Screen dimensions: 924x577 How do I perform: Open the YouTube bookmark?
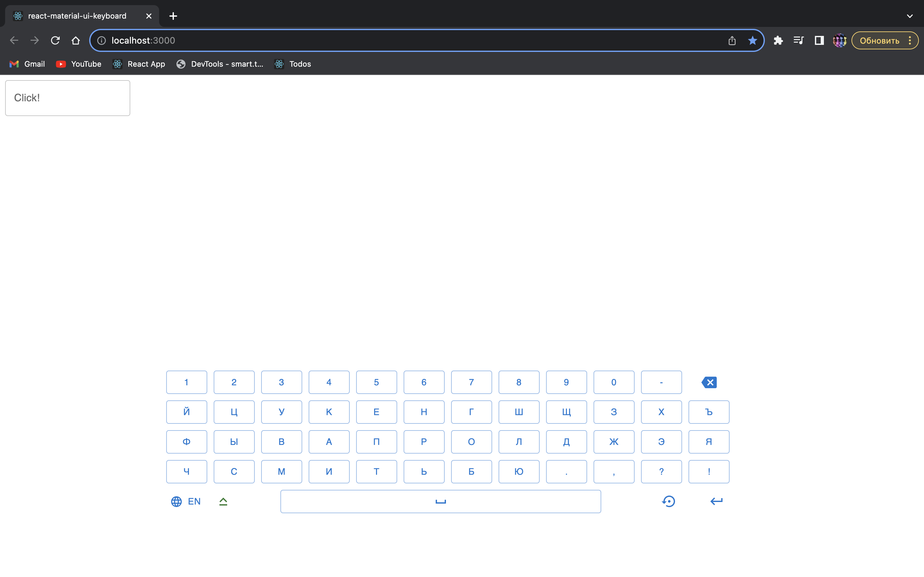(79, 64)
